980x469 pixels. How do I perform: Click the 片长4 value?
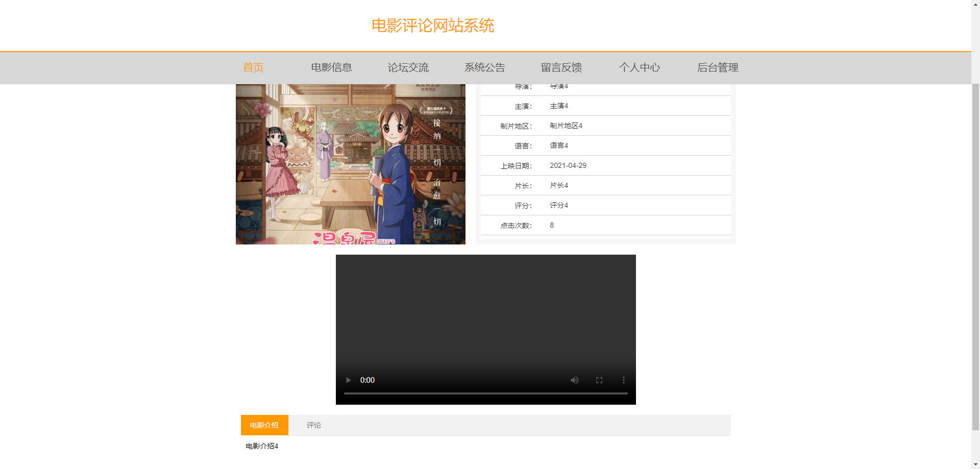pos(559,186)
